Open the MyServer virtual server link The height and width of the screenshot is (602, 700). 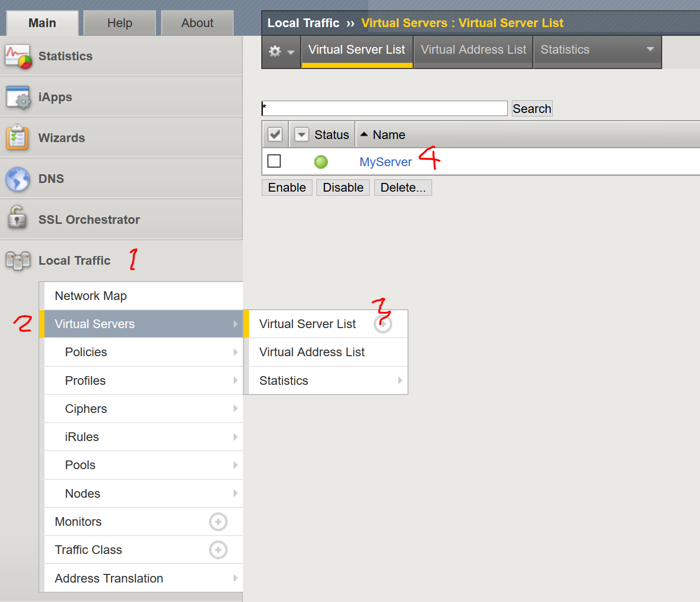pos(386,162)
